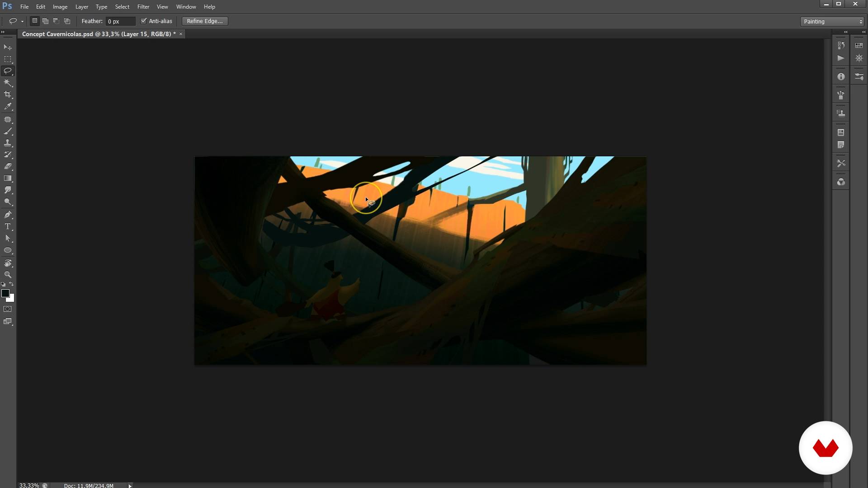Expand the right icon panel dock

click(863, 32)
